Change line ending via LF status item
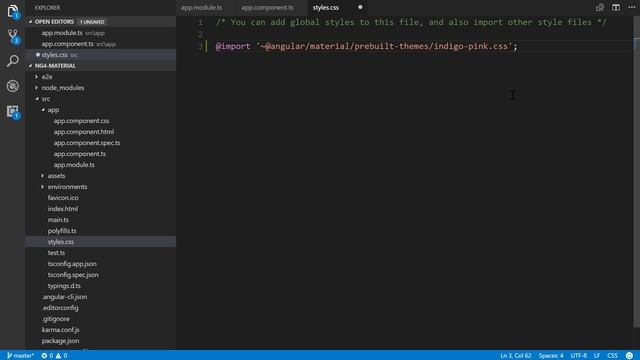The width and height of the screenshot is (640, 360). tap(597, 356)
